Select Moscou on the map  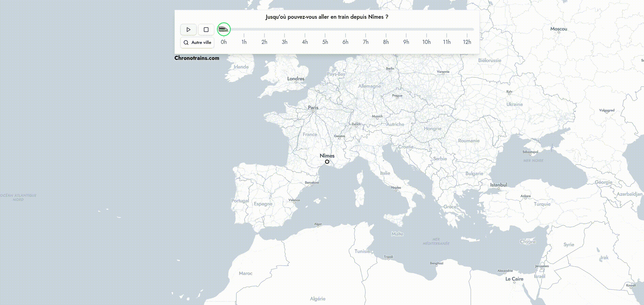pos(559,29)
